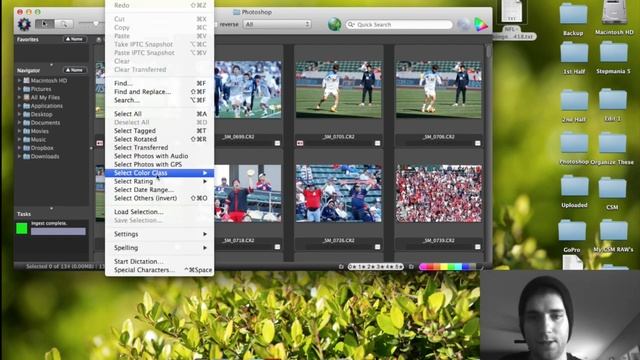The width and height of the screenshot is (640, 360).
Task: Open the All filter dropdown
Action: [x=277, y=24]
